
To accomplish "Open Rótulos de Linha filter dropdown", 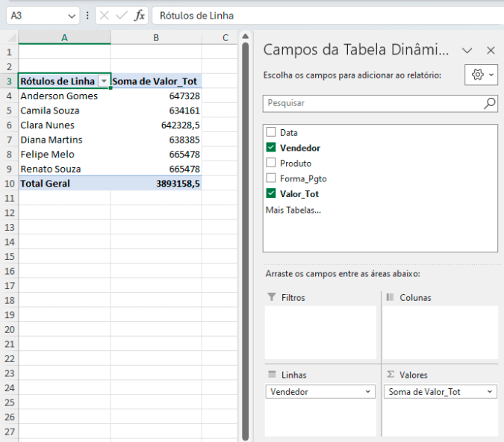I will [x=104, y=81].
